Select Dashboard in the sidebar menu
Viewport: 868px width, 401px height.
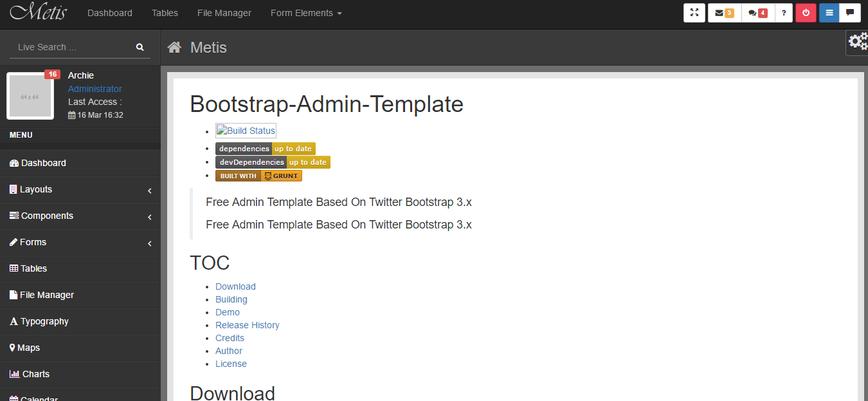[x=80, y=163]
